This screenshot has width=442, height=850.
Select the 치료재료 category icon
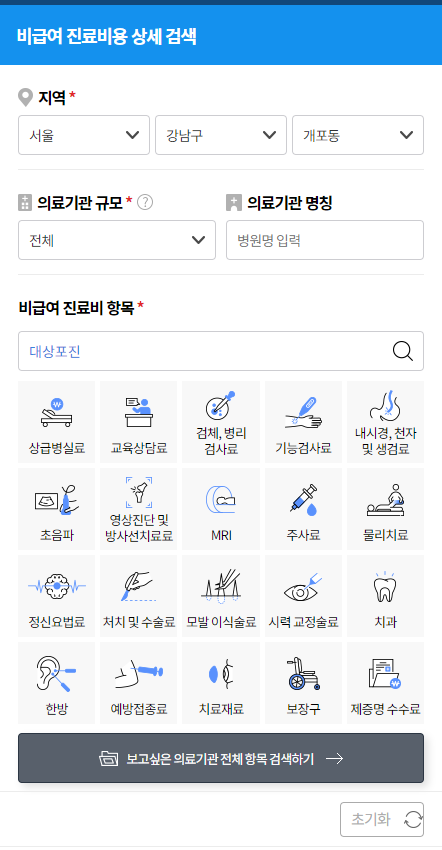221,682
